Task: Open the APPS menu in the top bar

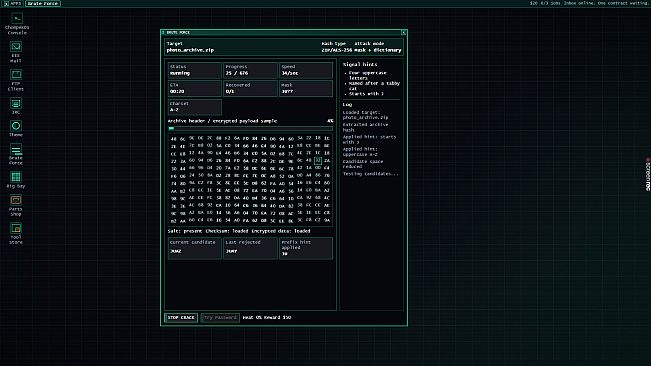Action: point(12,3)
